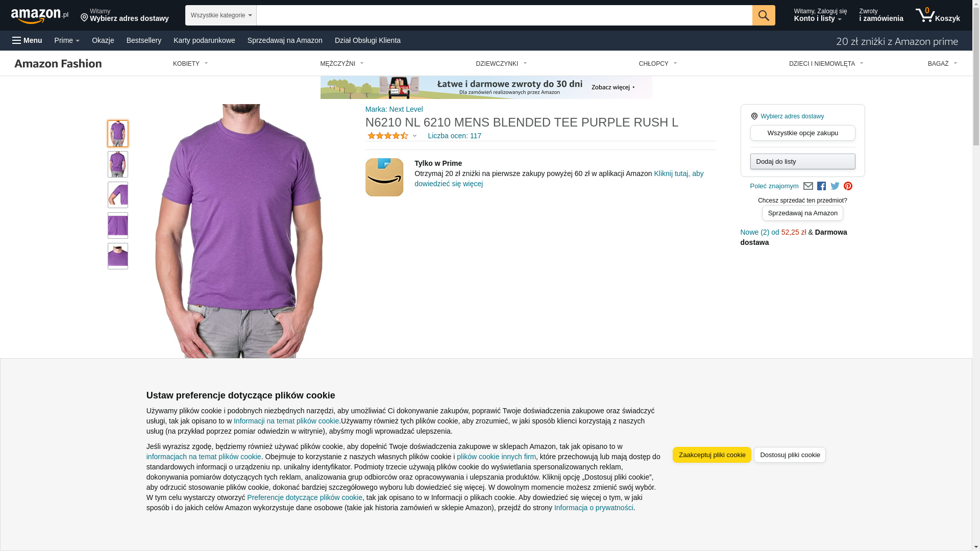Accept cookies with Zaakceptuj pliki cookie
The height and width of the screenshot is (551, 980).
pos(712,455)
